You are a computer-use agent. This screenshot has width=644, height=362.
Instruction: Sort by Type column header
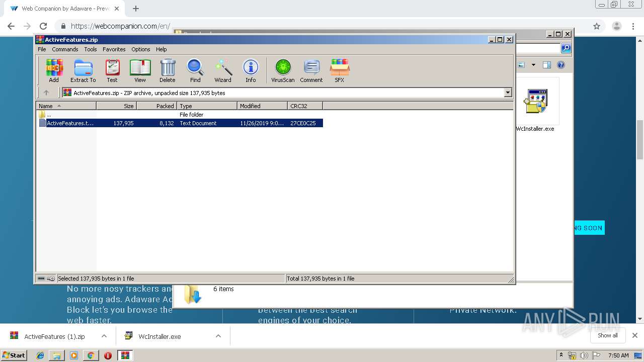click(x=207, y=106)
